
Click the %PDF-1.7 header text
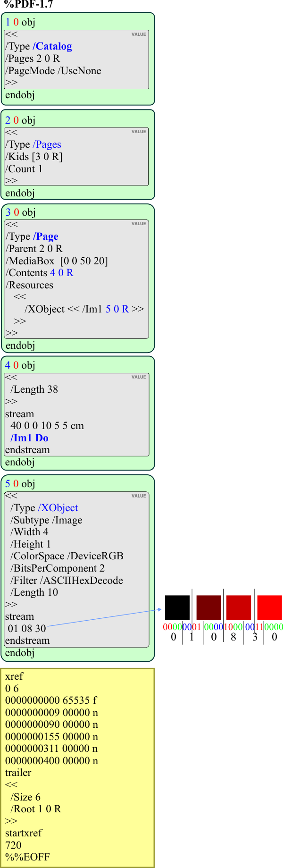28,5
